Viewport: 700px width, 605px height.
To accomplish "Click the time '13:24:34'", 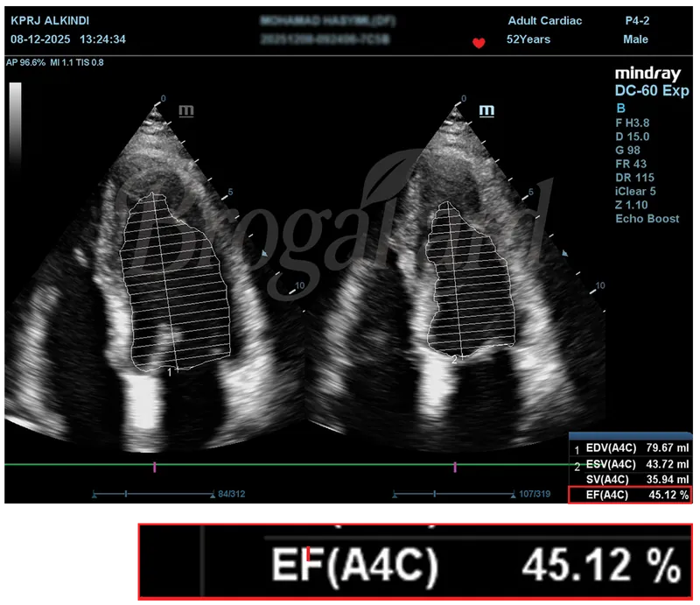I will pyautogui.click(x=102, y=39).
